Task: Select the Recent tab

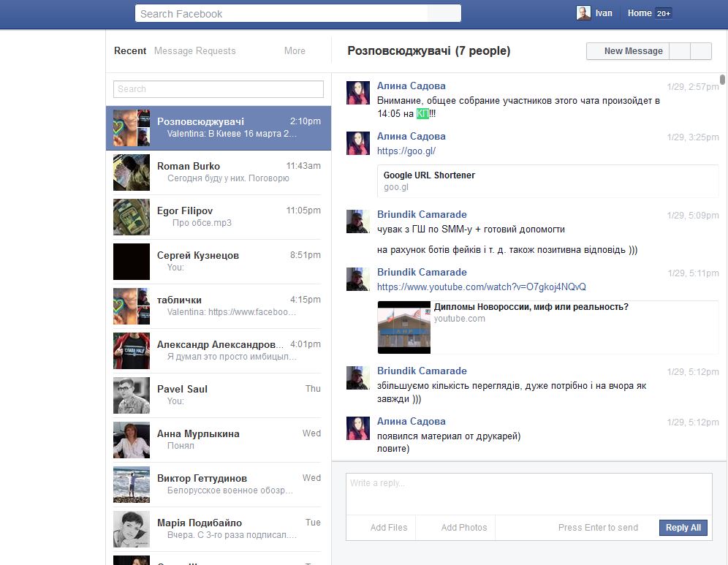Action: coord(130,51)
